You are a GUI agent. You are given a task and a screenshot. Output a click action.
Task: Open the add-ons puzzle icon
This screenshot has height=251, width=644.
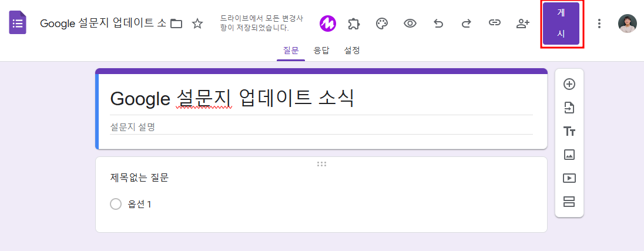(x=354, y=24)
